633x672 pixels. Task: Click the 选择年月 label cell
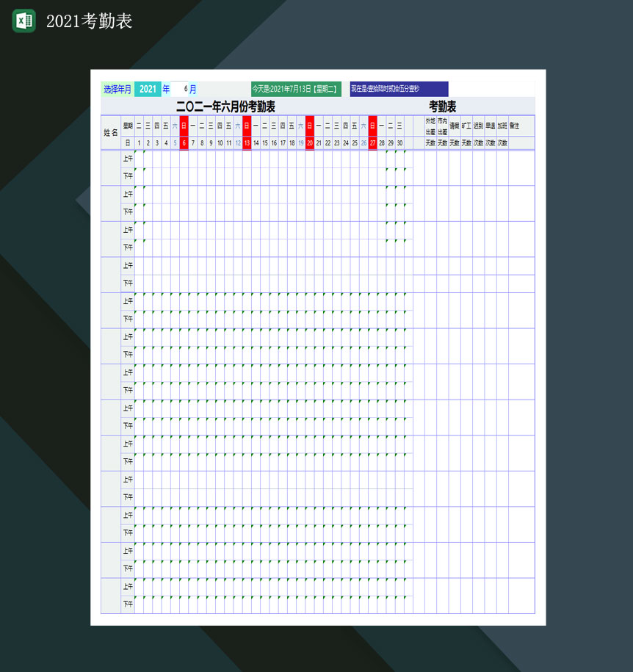pyautogui.click(x=118, y=88)
